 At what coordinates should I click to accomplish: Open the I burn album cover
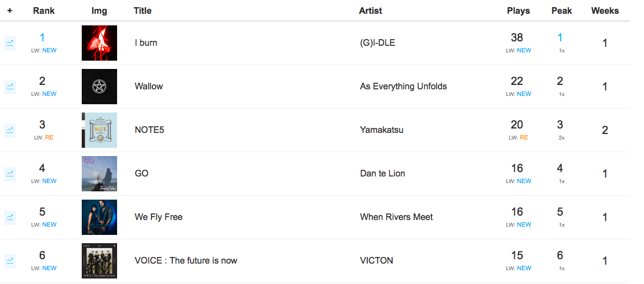click(x=99, y=43)
